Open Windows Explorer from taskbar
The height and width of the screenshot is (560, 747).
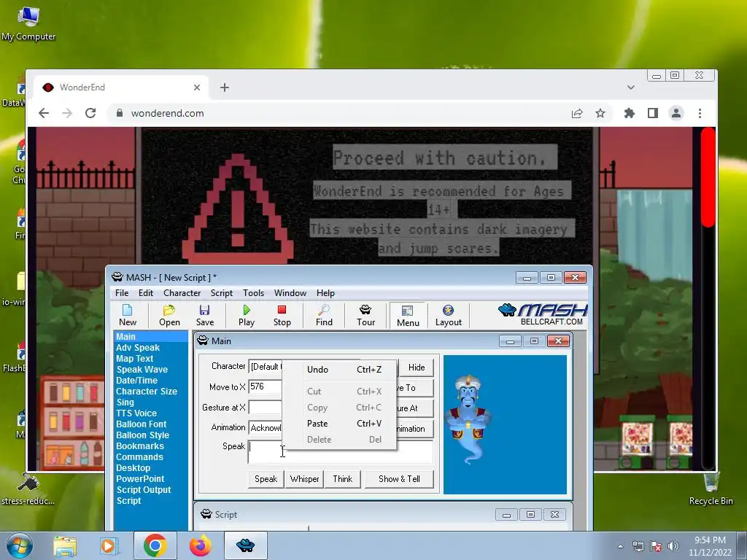pos(65,545)
